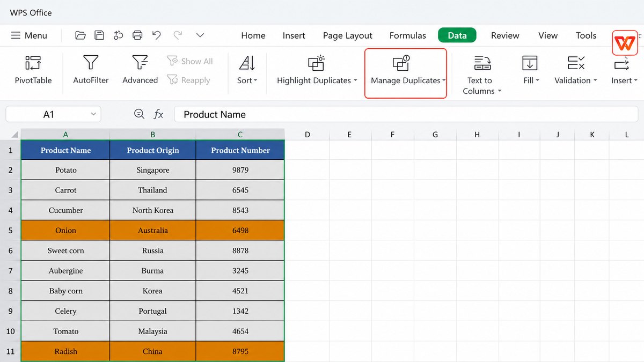Go to the Page Layout tab
The width and height of the screenshot is (644, 362).
tap(348, 35)
